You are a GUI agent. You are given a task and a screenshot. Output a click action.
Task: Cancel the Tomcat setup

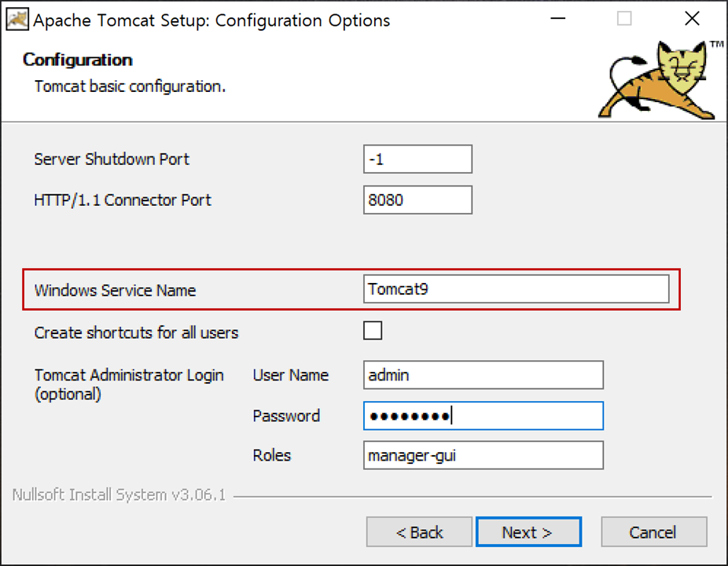(654, 531)
